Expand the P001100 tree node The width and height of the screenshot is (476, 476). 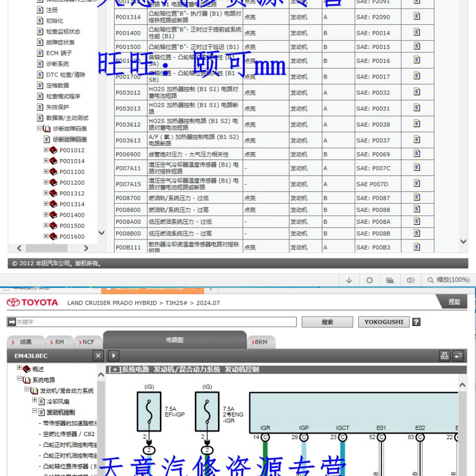[46, 171]
